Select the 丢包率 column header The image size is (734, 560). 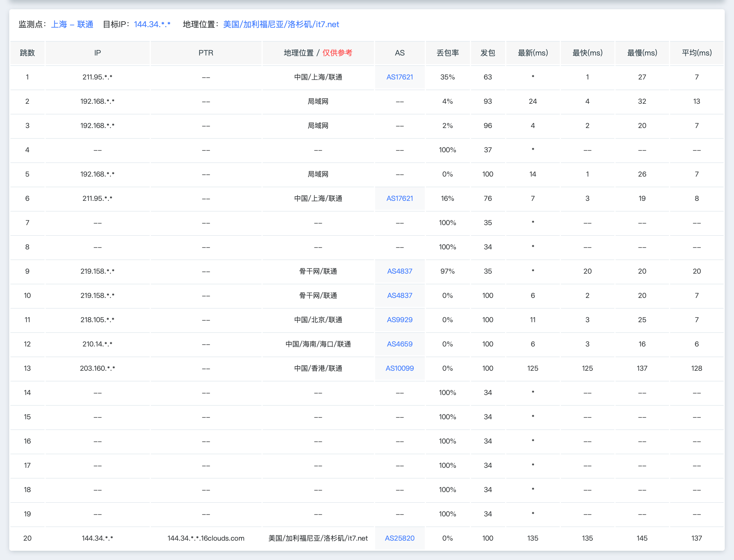coord(448,53)
